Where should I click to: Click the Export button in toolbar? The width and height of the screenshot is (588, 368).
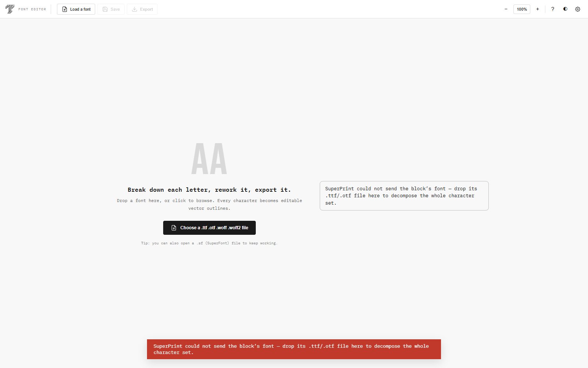click(142, 9)
